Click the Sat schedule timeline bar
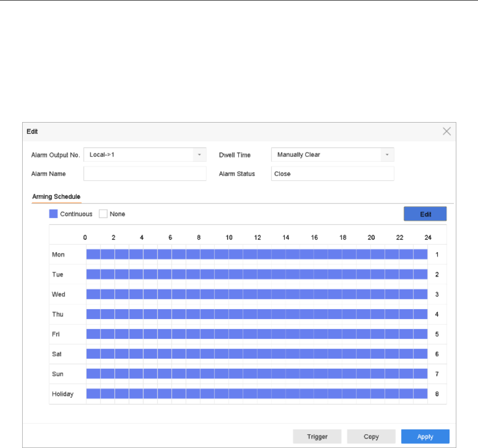 click(256, 354)
